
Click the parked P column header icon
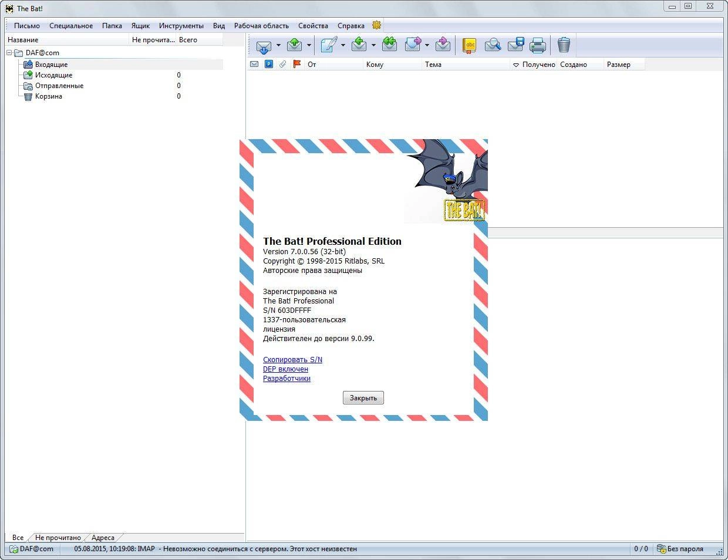pyautogui.click(x=268, y=65)
